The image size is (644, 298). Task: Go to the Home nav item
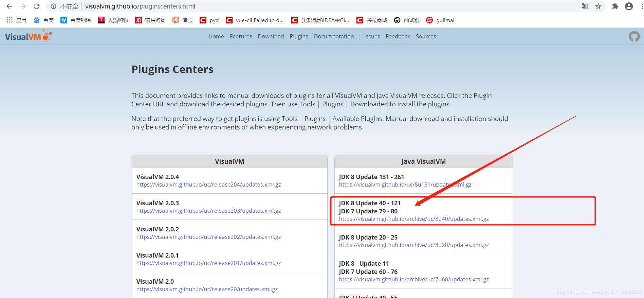216,36
